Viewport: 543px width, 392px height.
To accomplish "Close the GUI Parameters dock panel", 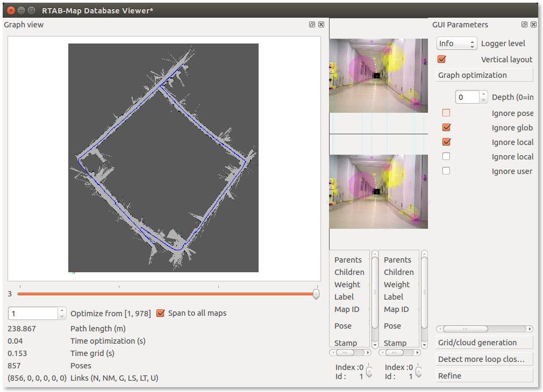I will pos(533,25).
